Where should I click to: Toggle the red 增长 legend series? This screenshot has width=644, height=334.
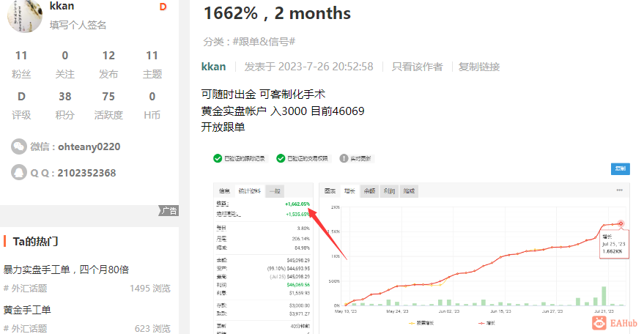tap(486, 323)
